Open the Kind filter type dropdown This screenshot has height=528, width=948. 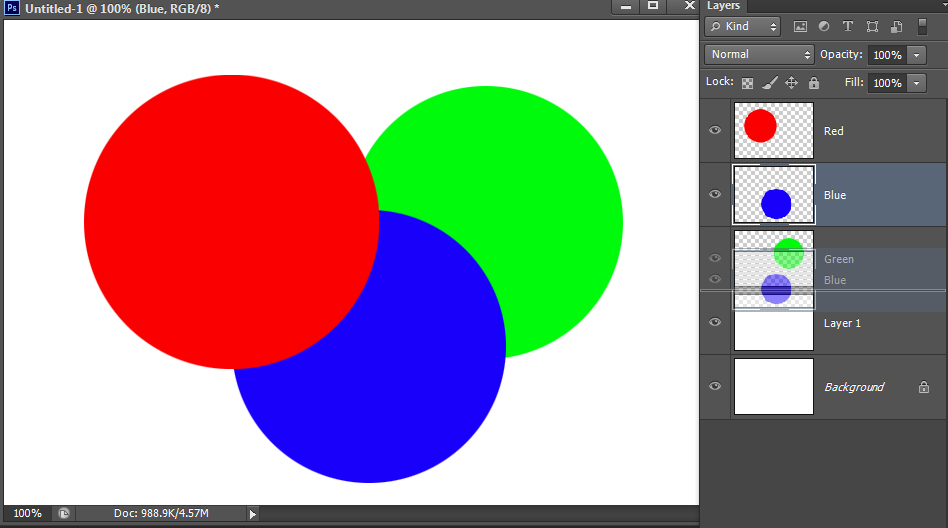pos(742,27)
